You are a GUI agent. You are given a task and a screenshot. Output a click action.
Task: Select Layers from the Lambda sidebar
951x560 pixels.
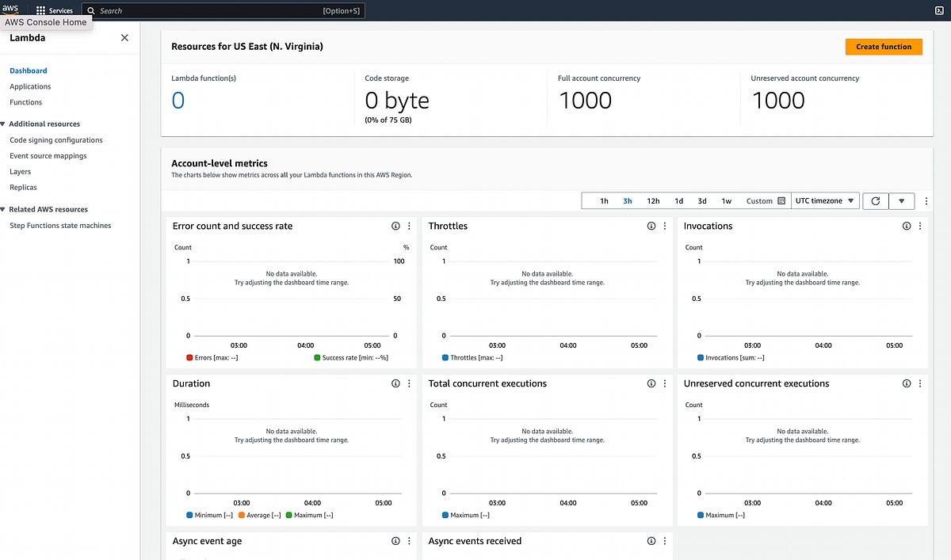pos(18,171)
